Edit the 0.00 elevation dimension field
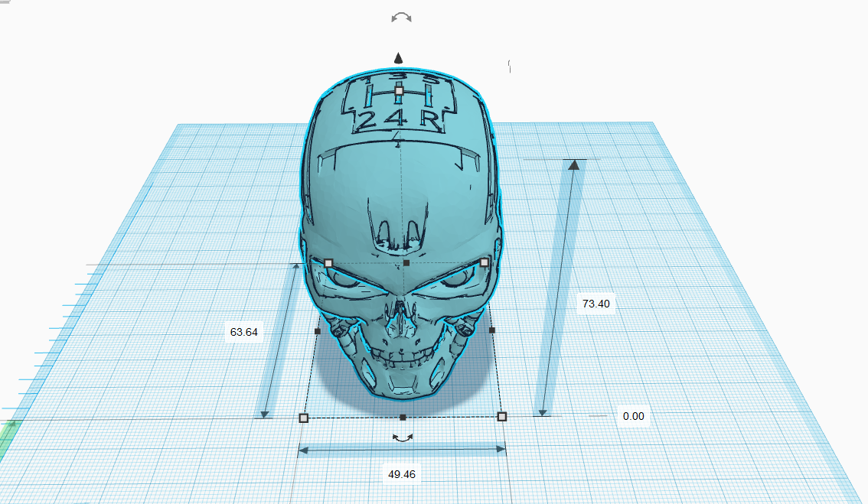This screenshot has height=504, width=868. pos(633,416)
